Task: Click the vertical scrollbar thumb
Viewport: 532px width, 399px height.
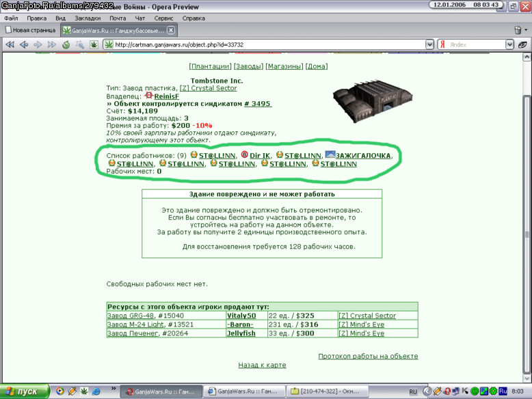Action: pyautogui.click(x=527, y=234)
